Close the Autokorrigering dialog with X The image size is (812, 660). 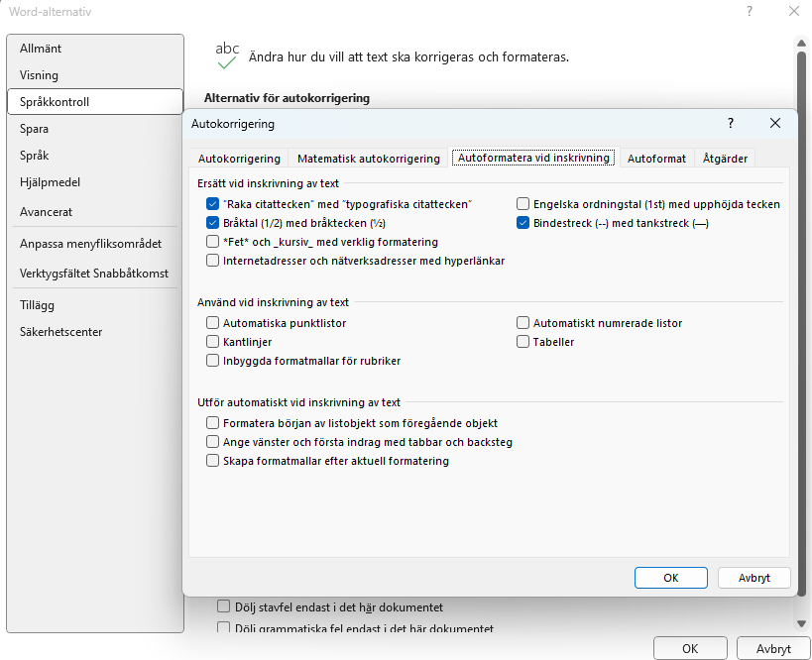click(x=775, y=124)
